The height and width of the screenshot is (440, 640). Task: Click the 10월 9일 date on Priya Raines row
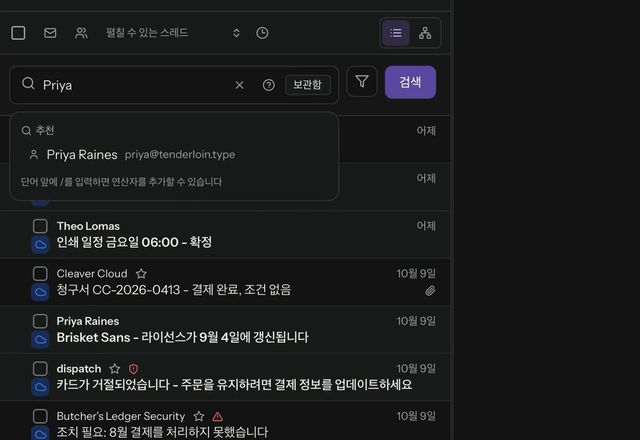pyautogui.click(x=416, y=321)
